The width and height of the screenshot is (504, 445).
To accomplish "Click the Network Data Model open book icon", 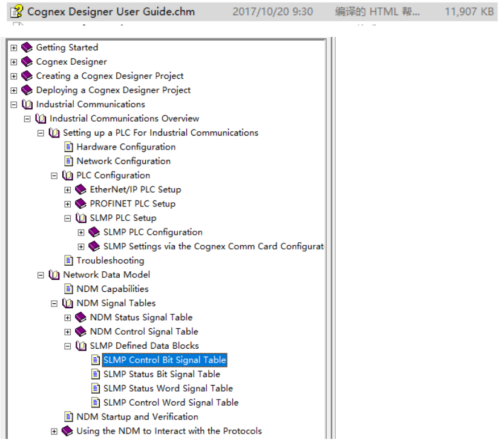I will pos(54,275).
